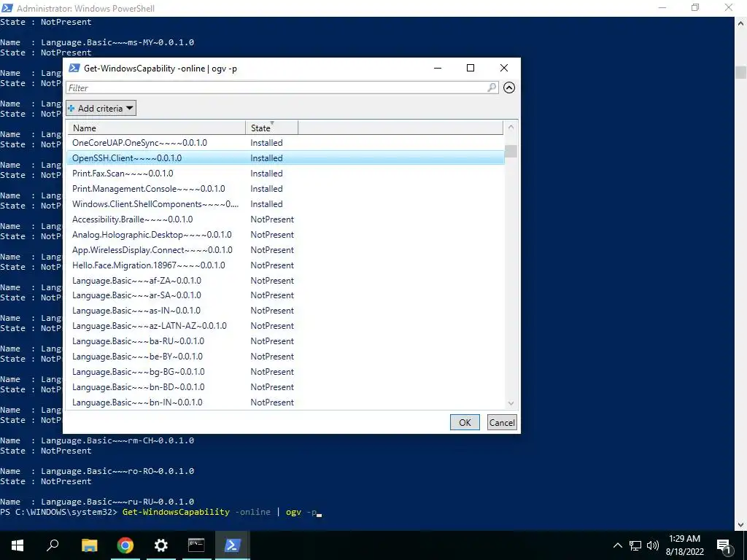747x560 pixels.
Task: Select Language.Basic~~~af-ZA row
Action: click(286, 281)
